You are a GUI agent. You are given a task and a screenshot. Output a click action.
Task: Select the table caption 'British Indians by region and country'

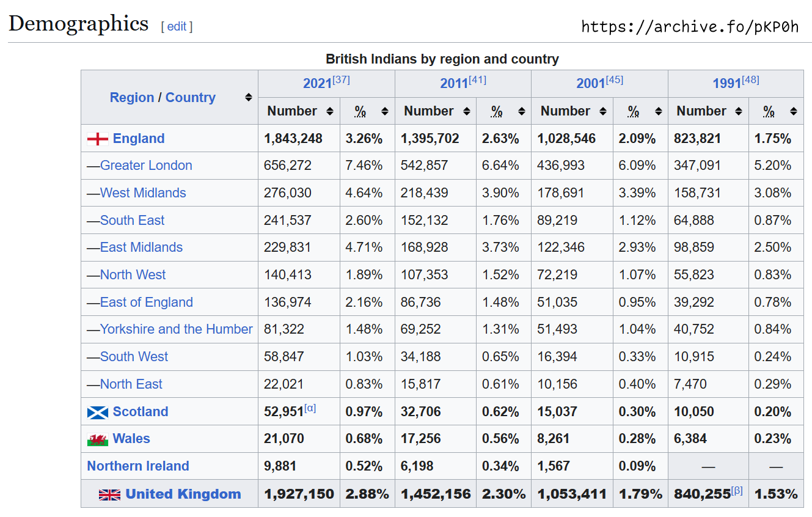click(442, 59)
